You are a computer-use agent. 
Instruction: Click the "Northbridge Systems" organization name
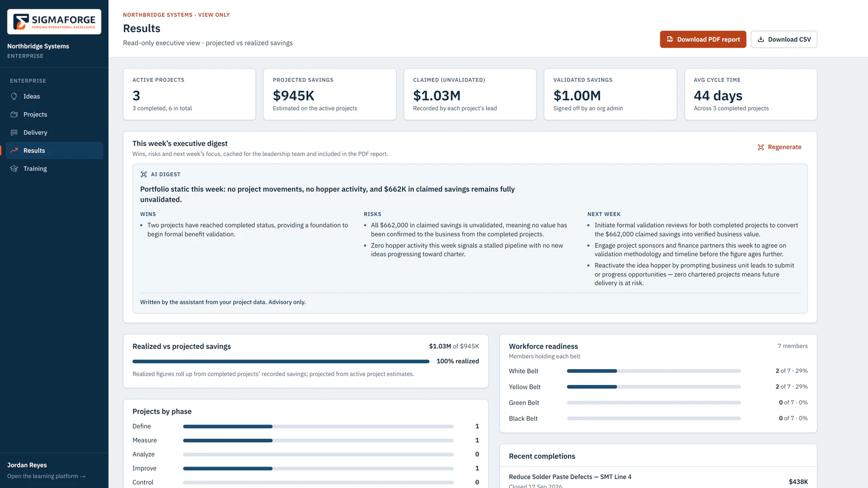38,46
